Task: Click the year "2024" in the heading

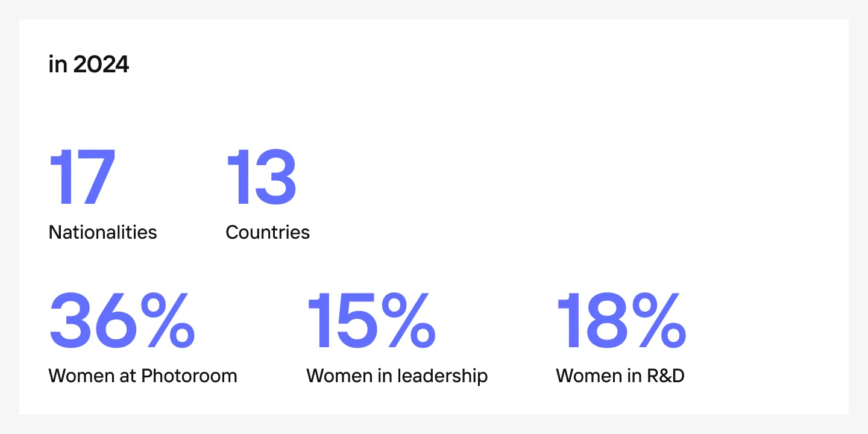Action: point(101,64)
